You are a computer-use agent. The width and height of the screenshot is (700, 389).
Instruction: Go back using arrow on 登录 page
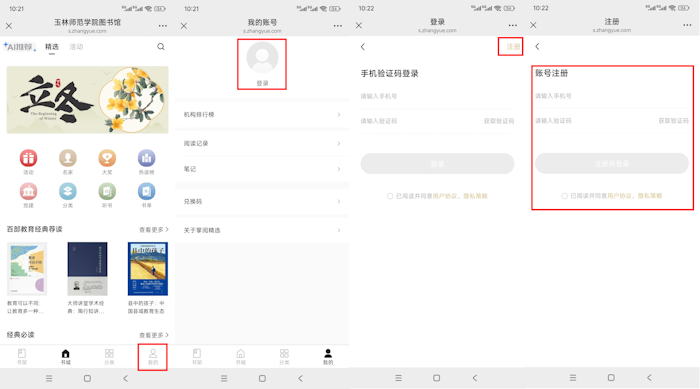coord(363,46)
